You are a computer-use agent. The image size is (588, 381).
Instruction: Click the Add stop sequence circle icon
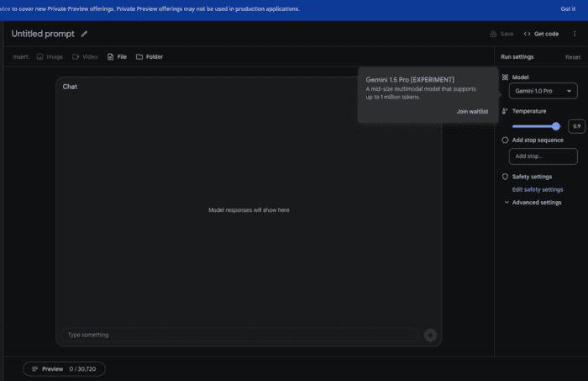coord(505,140)
